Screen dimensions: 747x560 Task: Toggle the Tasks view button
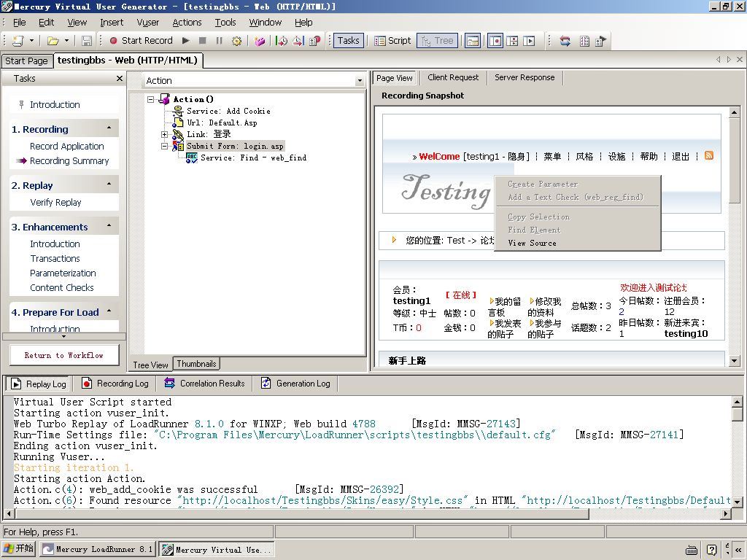click(x=348, y=41)
